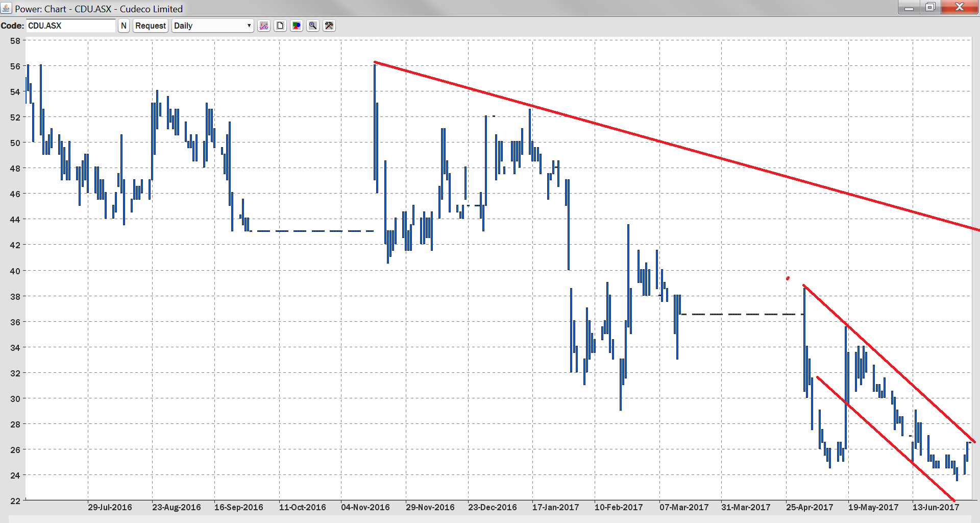Image resolution: width=980 pixels, height=523 pixels.
Task: Click the 07-Mar-2017 date axis label
Action: pos(684,507)
